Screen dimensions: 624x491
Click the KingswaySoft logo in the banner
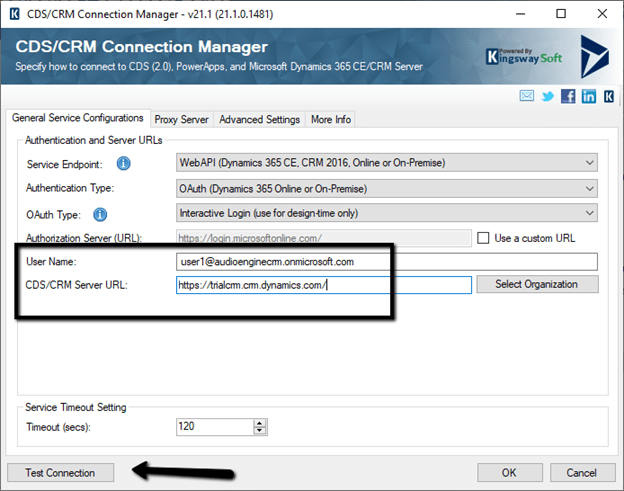coord(524,57)
